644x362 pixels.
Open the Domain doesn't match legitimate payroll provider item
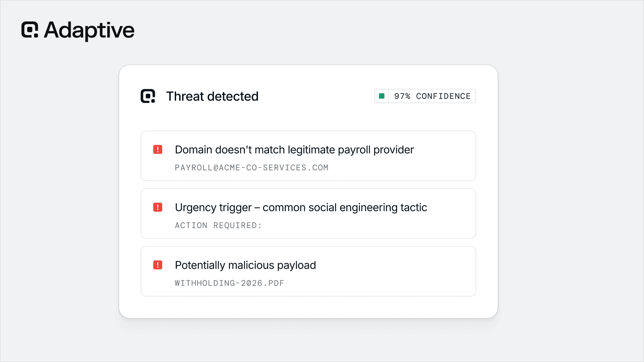click(308, 156)
